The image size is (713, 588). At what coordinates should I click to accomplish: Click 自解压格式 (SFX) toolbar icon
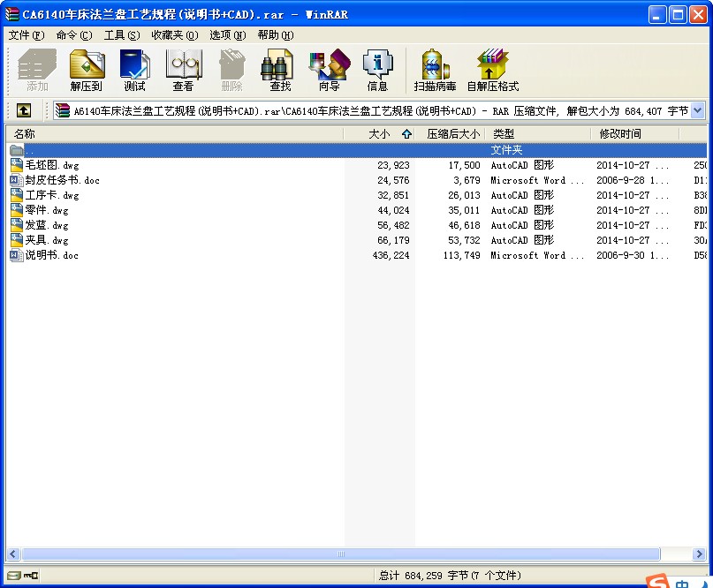(492, 70)
